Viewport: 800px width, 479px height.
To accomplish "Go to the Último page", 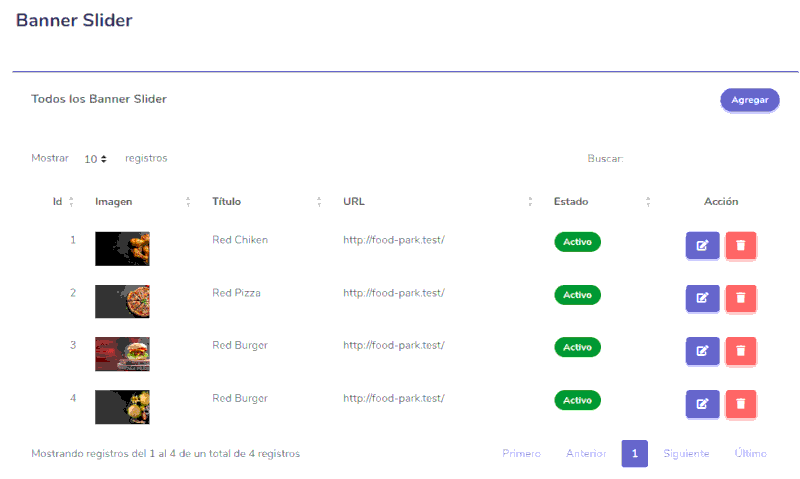I will point(750,453).
